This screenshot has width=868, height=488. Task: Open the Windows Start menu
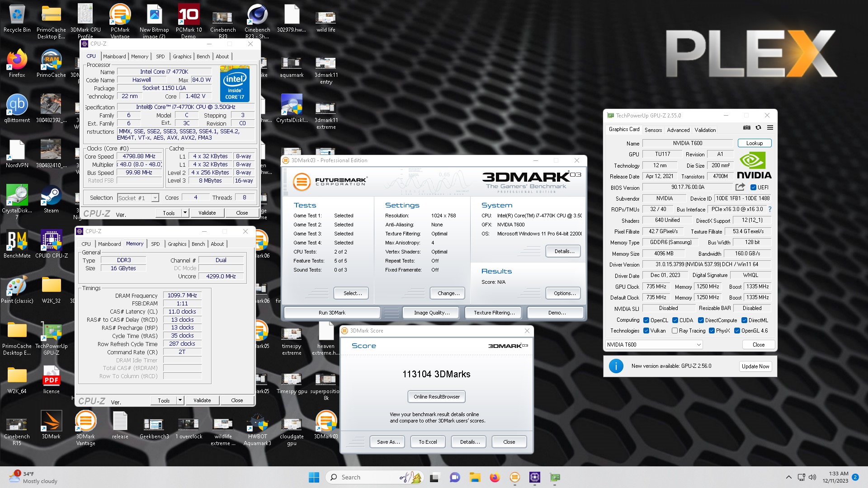click(314, 477)
